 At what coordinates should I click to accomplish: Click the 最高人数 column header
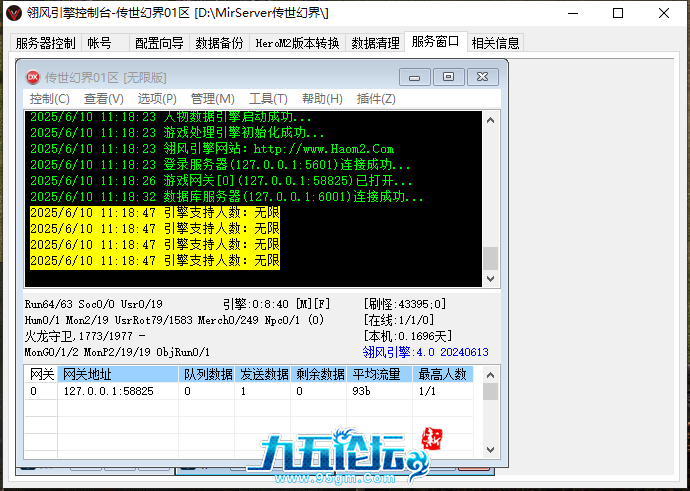point(442,374)
